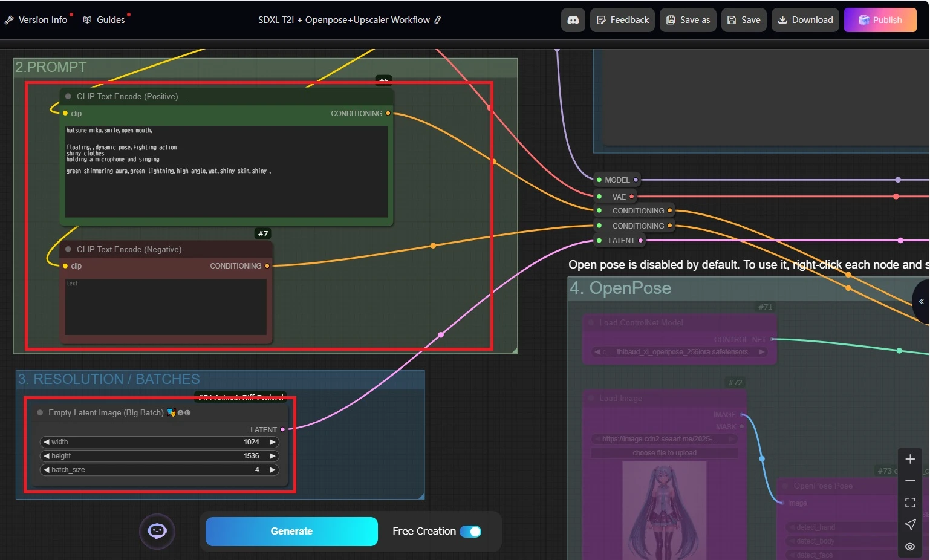This screenshot has height=560, width=930.
Task: Open the Discord community icon
Action: pos(573,20)
